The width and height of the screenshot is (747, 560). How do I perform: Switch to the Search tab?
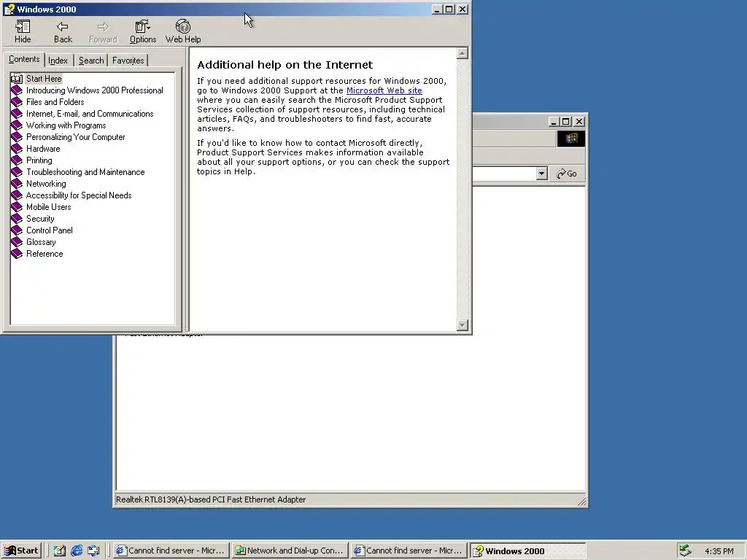click(91, 61)
